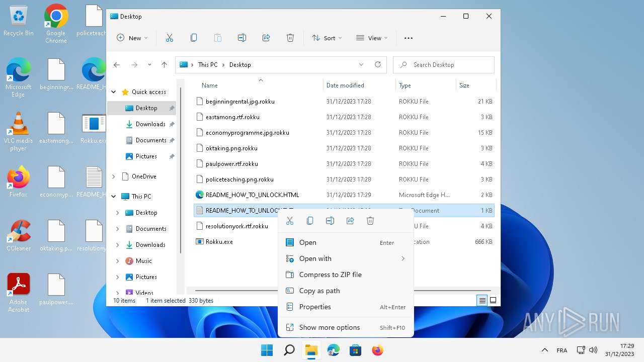Select file economyprogramme.jpg.rokku
The height and width of the screenshot is (362, 644).
(344, 133)
